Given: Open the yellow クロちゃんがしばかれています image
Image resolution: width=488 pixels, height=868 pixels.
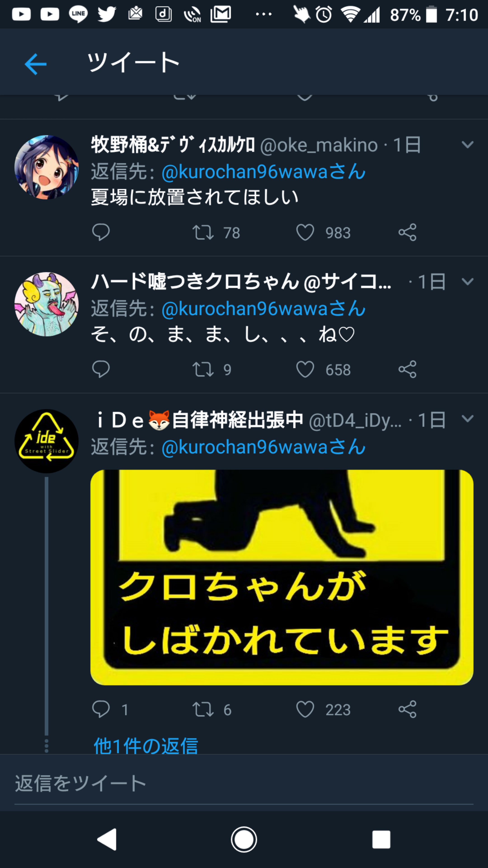Looking at the screenshot, I should [x=282, y=577].
